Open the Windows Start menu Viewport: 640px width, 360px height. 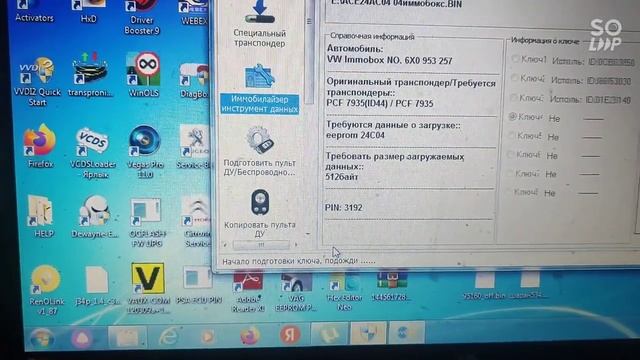click(41, 338)
